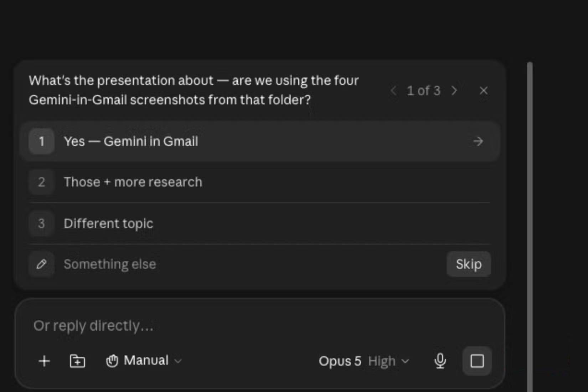Expand the High effort chevron

(x=405, y=361)
